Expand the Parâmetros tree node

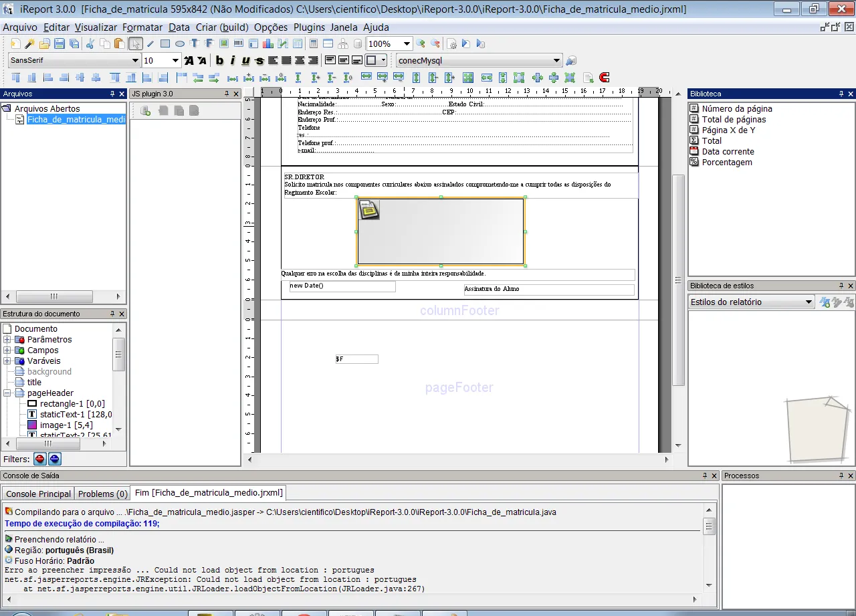(7, 340)
